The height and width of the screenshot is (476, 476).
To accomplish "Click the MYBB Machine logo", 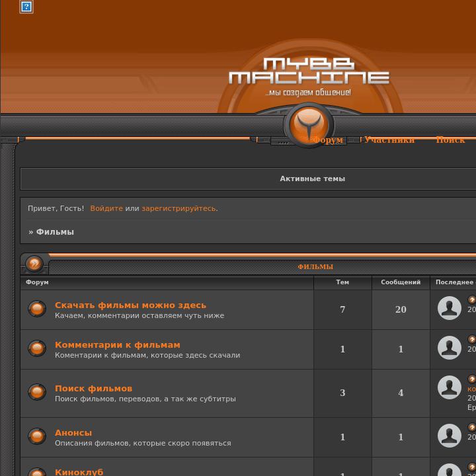I will [309, 71].
